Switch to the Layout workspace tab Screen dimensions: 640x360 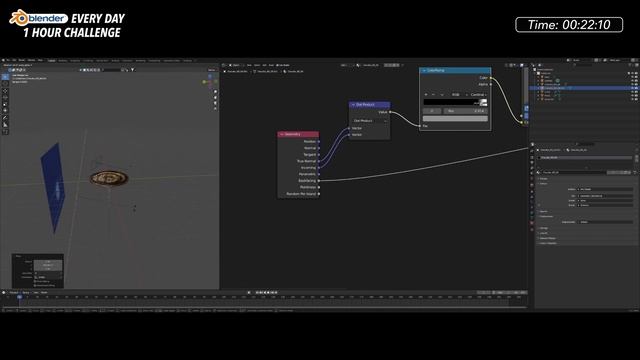click(51, 60)
